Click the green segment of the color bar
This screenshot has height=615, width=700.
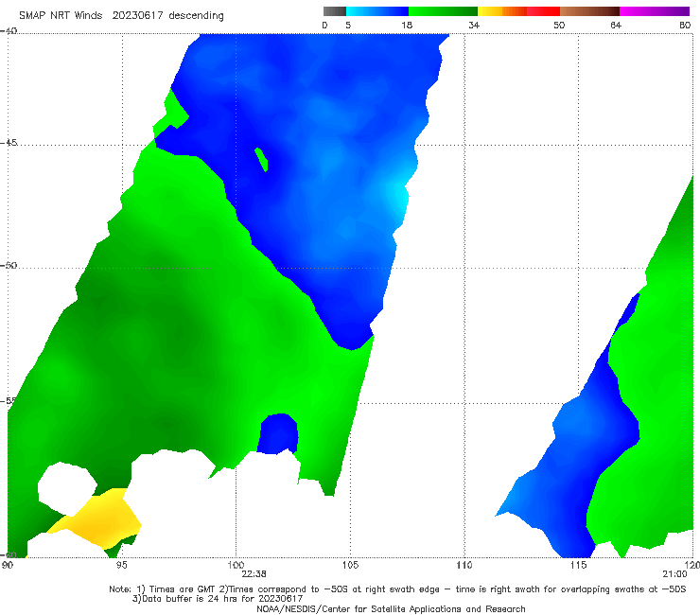click(x=443, y=11)
